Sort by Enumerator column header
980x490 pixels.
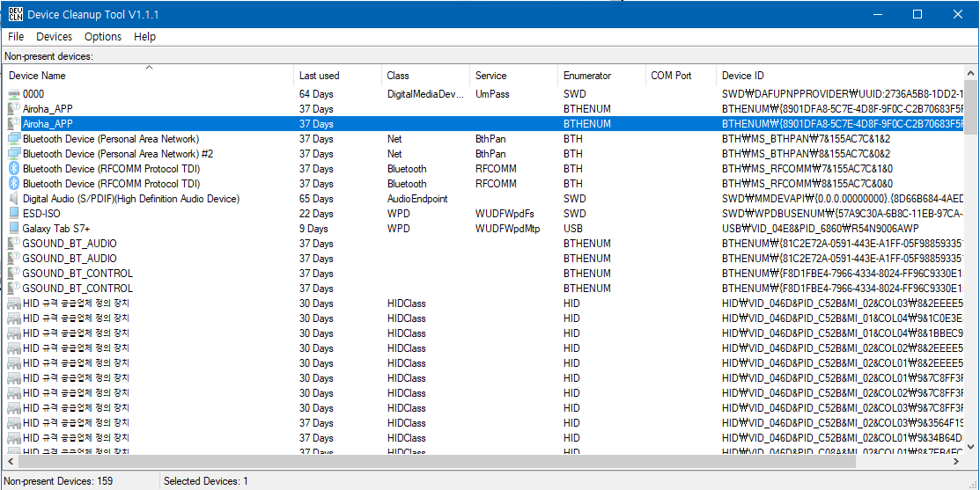coord(601,76)
